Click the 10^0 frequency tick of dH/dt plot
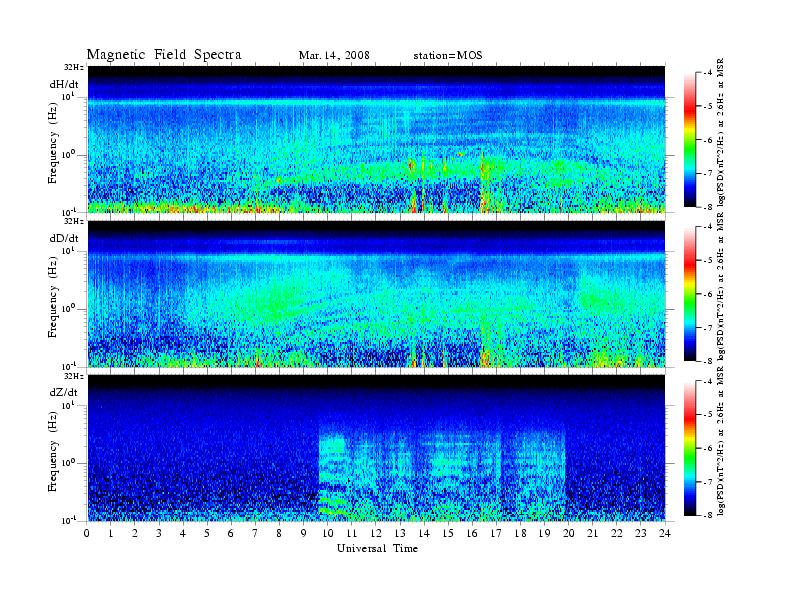The height and width of the screenshot is (612, 792). click(68, 154)
